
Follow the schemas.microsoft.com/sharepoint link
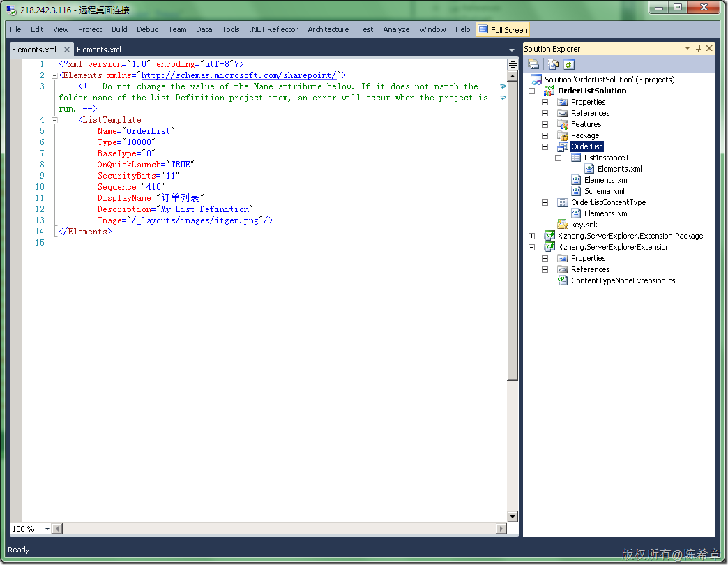click(238, 75)
